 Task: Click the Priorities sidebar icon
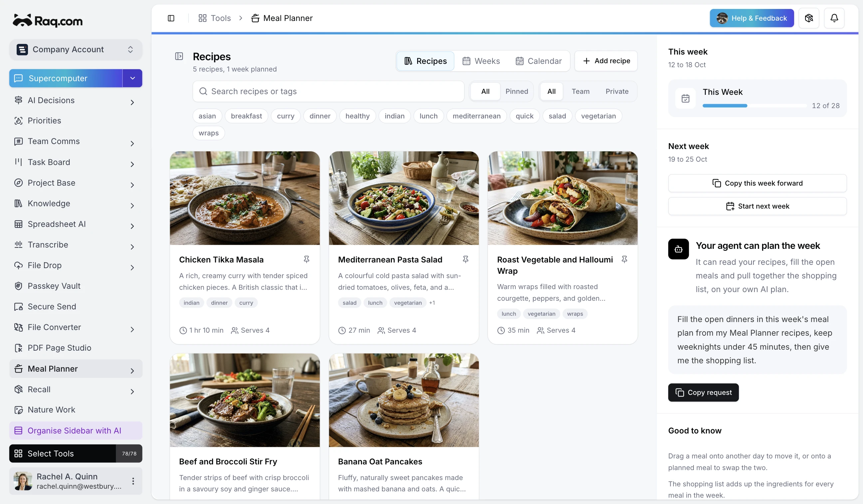click(x=19, y=121)
